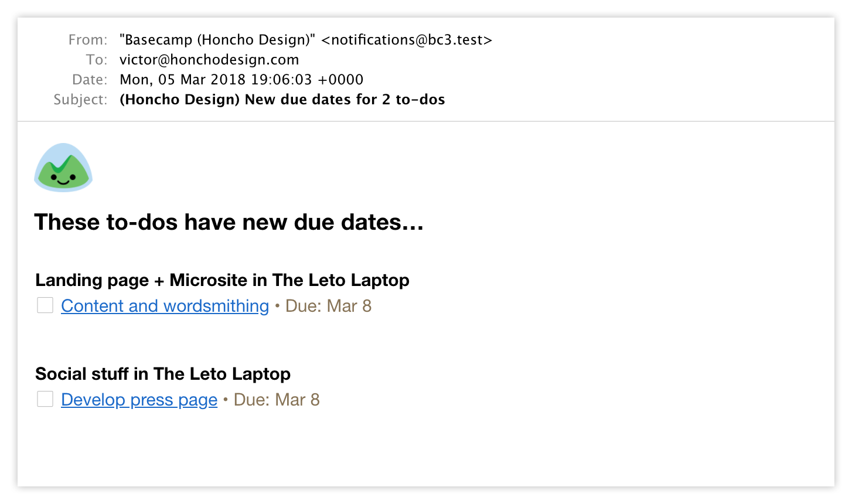The width and height of the screenshot is (852, 504).
Task: Click the To: header label
Action: tap(97, 60)
